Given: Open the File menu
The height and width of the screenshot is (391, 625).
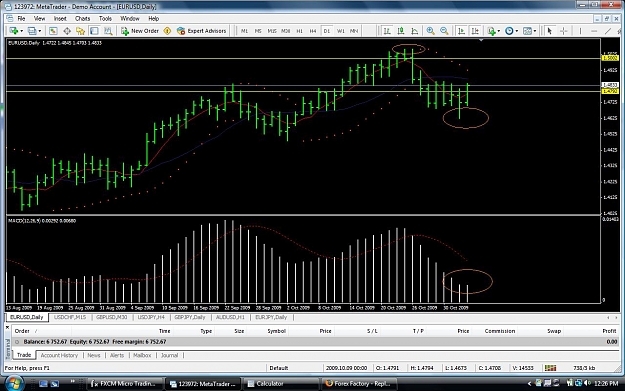Looking at the screenshot, I should coord(21,18).
